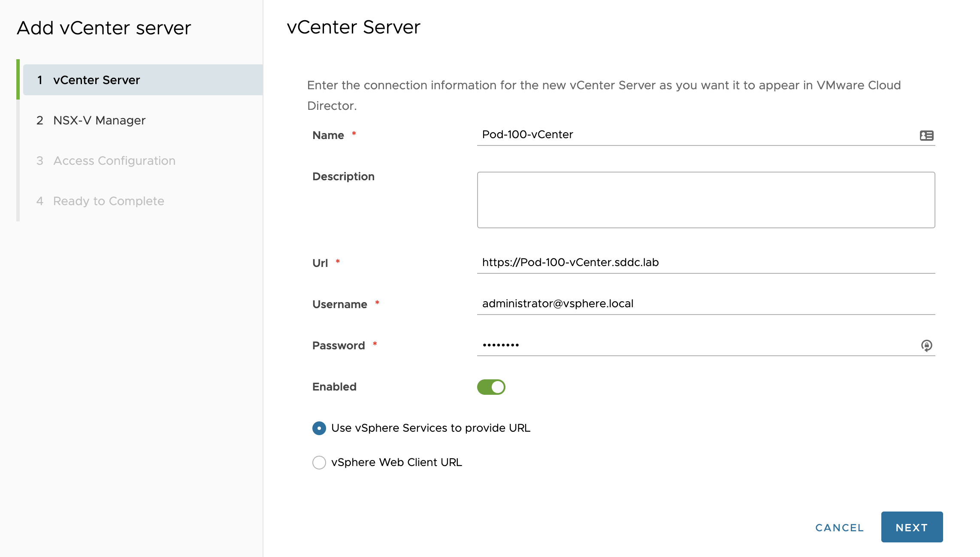Click CANCEL to dismiss the wizard
Viewport: 980px width, 557px height.
pos(839,528)
